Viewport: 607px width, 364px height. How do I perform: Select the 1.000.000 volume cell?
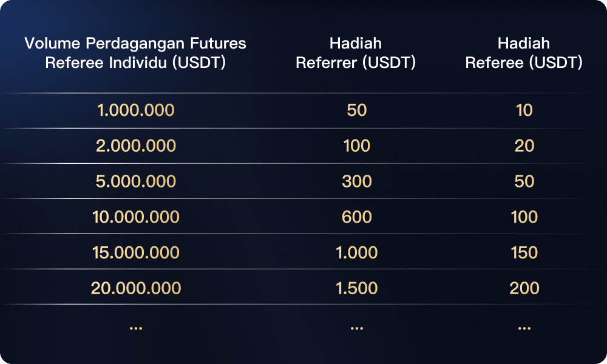coord(135,110)
